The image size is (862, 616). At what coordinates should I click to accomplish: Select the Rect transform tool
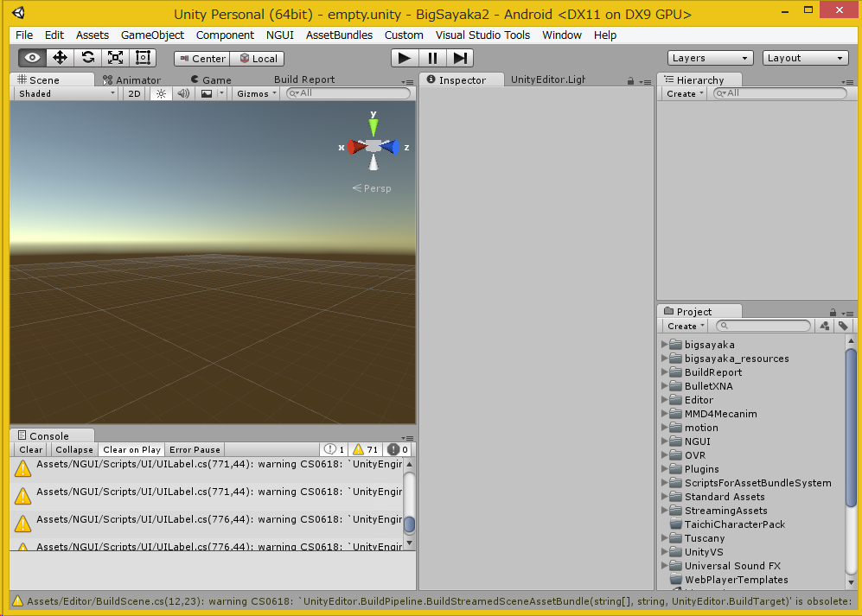click(x=143, y=58)
